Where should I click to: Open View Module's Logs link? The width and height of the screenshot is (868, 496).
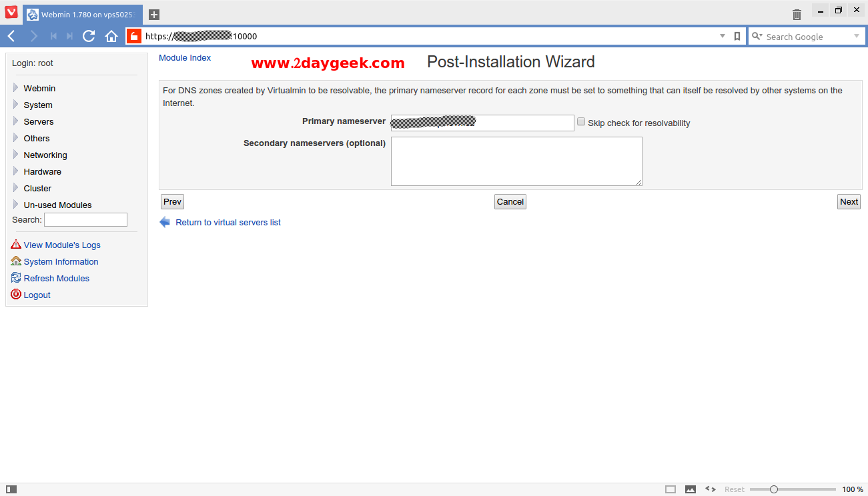tap(62, 245)
